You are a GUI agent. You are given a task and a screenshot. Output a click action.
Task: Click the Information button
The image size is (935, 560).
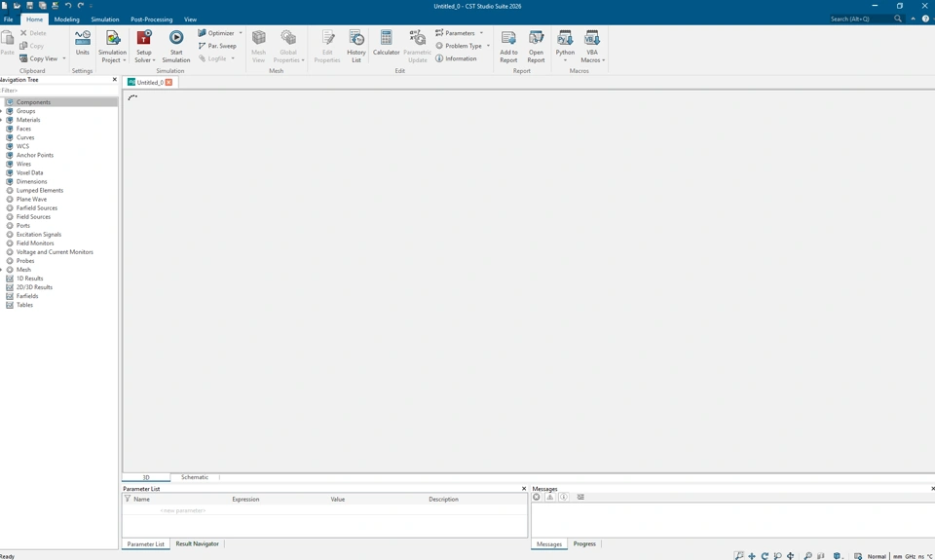[x=456, y=58]
